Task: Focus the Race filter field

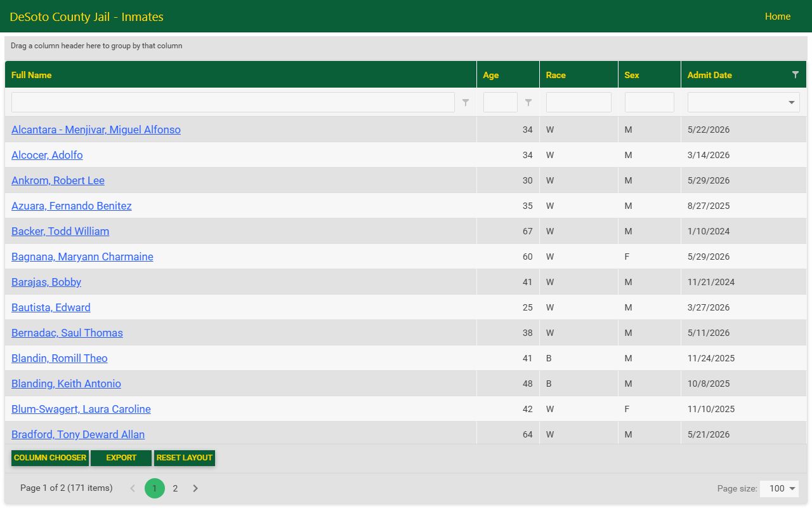Action: (x=579, y=102)
